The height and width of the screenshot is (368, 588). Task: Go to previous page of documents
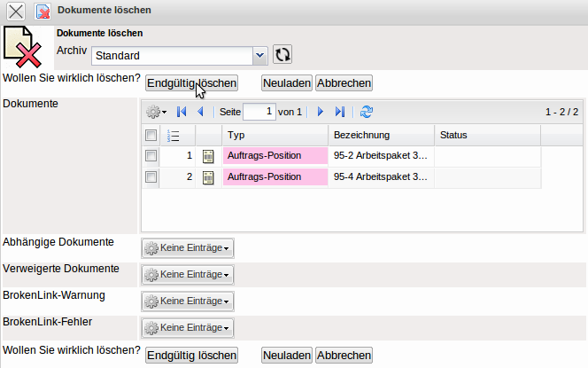point(201,112)
